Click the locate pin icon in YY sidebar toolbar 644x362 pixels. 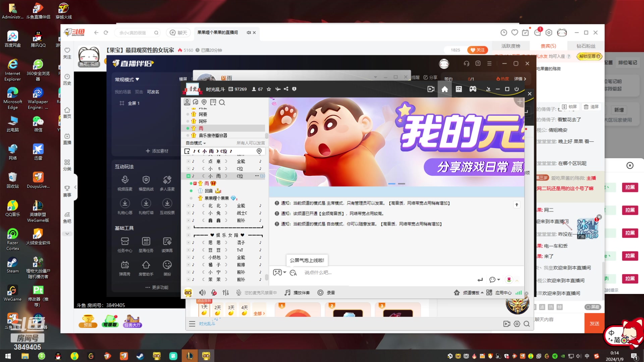[x=204, y=102]
